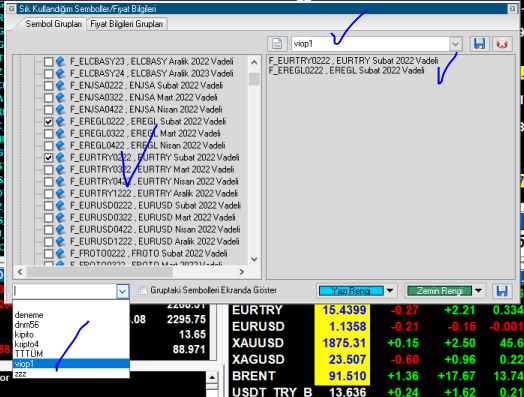This screenshot has width=524, height=397.
Task: Save the viop1 group with the top floppy icon
Action: coord(480,44)
